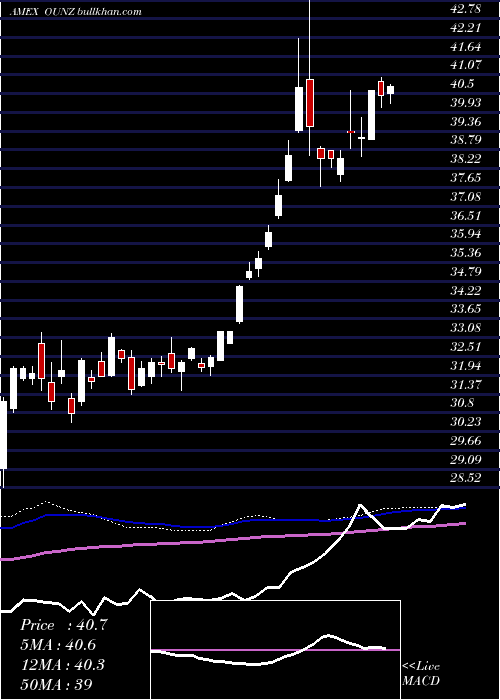Click the 29.66 price axis label
This screenshot has width=500, height=700.
(x=466, y=440)
